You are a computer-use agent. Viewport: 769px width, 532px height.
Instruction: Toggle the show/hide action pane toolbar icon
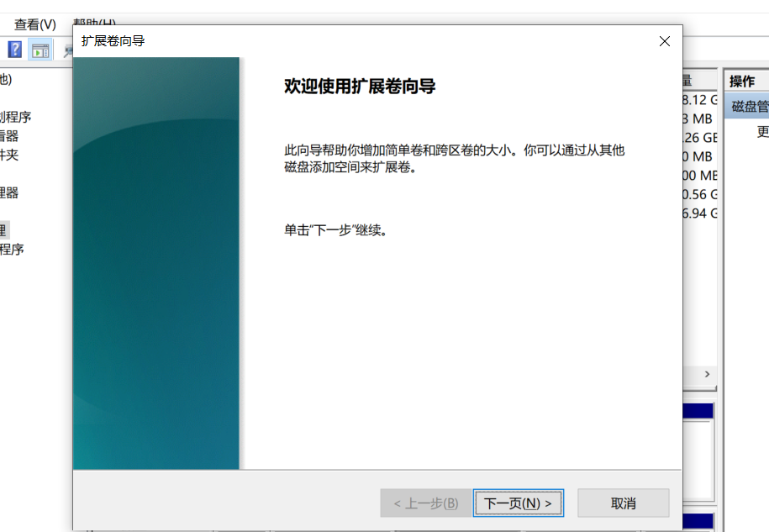(x=40, y=50)
